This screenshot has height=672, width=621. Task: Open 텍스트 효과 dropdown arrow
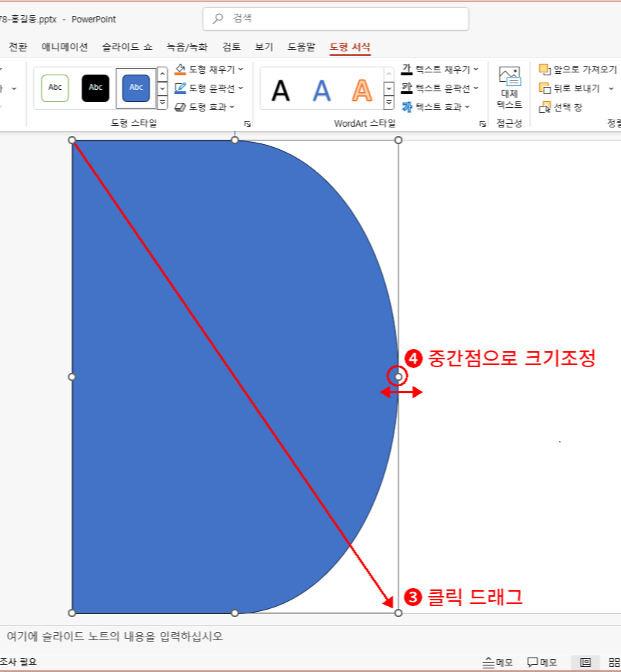[x=468, y=106]
